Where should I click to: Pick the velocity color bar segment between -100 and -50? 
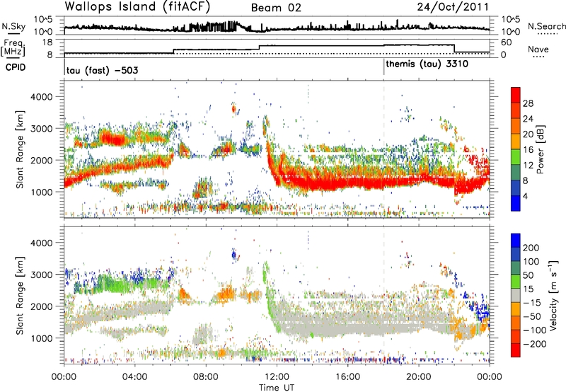[x=516, y=323]
